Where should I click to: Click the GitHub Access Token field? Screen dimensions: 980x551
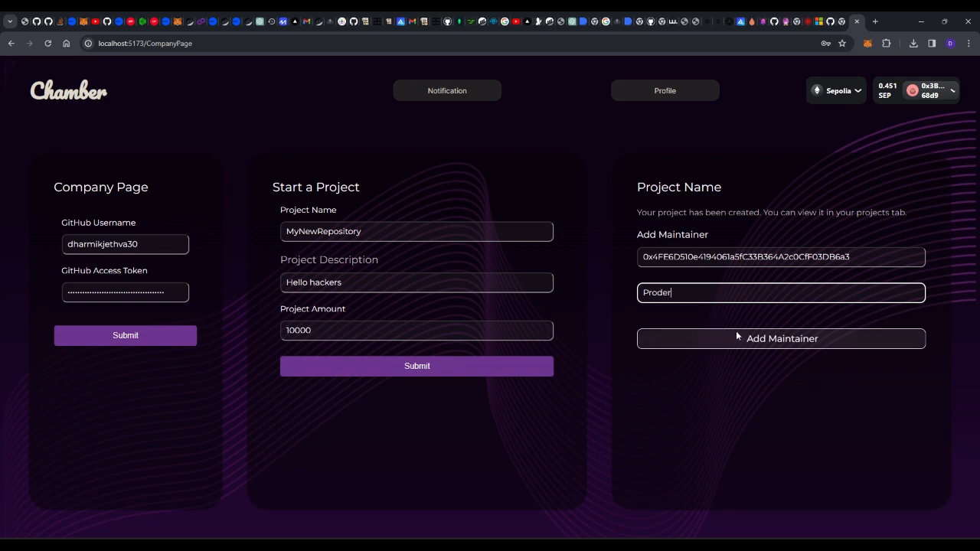126,292
